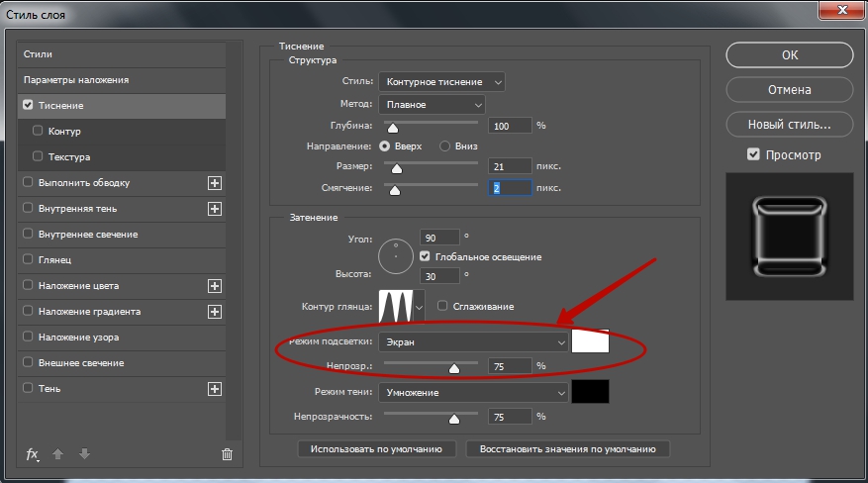Image resolution: width=868 pixels, height=483 pixels.
Task: Click the black shadow color swatch
Action: pyautogui.click(x=590, y=391)
